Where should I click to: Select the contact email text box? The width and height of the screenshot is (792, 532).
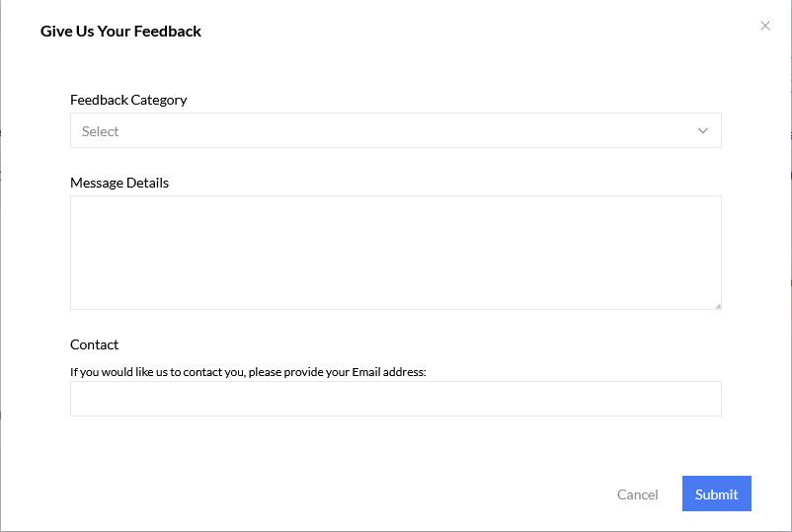click(x=395, y=399)
